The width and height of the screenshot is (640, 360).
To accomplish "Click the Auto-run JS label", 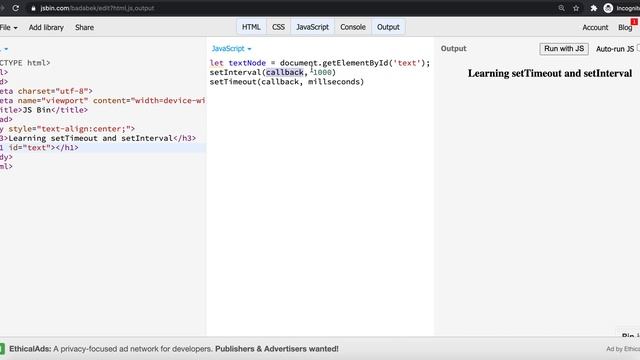I will (x=615, y=49).
